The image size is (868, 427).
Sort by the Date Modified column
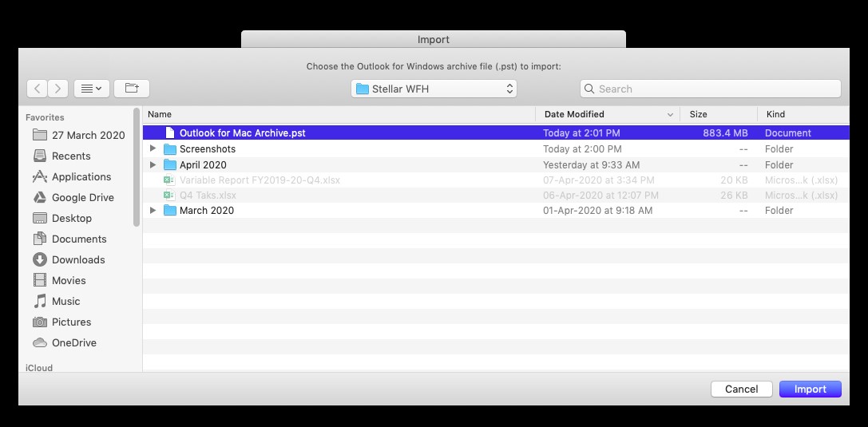coord(607,114)
